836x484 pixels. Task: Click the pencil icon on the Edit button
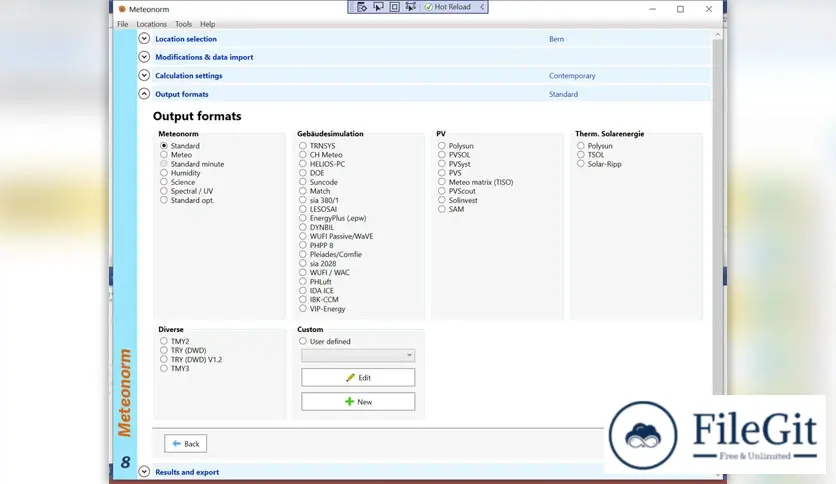(350, 377)
